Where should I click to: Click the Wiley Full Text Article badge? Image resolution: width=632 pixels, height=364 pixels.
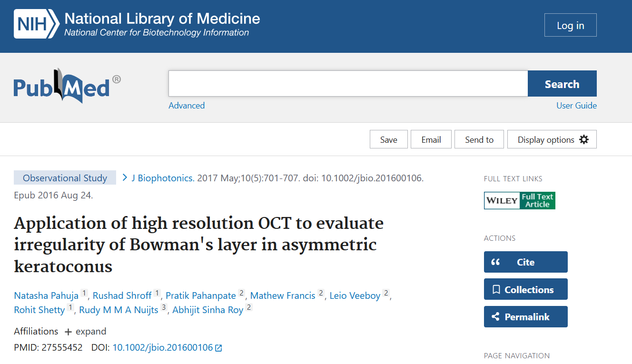[x=519, y=200]
